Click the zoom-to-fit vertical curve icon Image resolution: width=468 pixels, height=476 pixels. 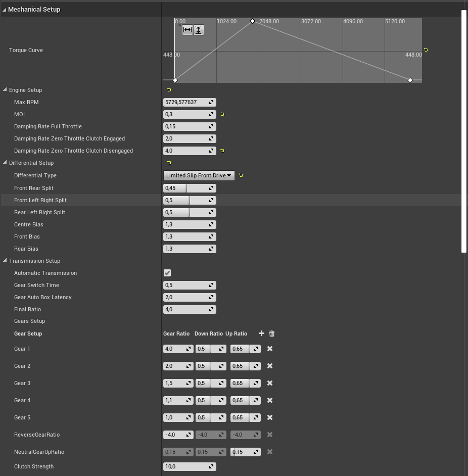(198, 30)
